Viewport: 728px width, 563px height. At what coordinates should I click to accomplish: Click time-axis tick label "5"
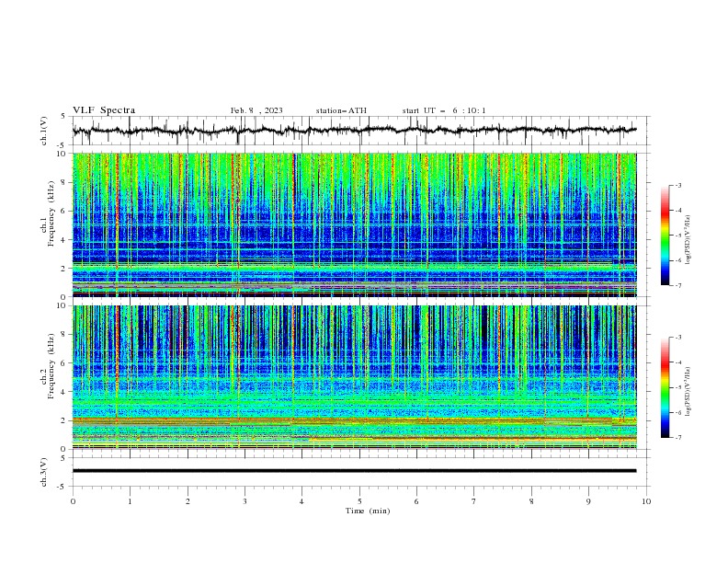[359, 501]
